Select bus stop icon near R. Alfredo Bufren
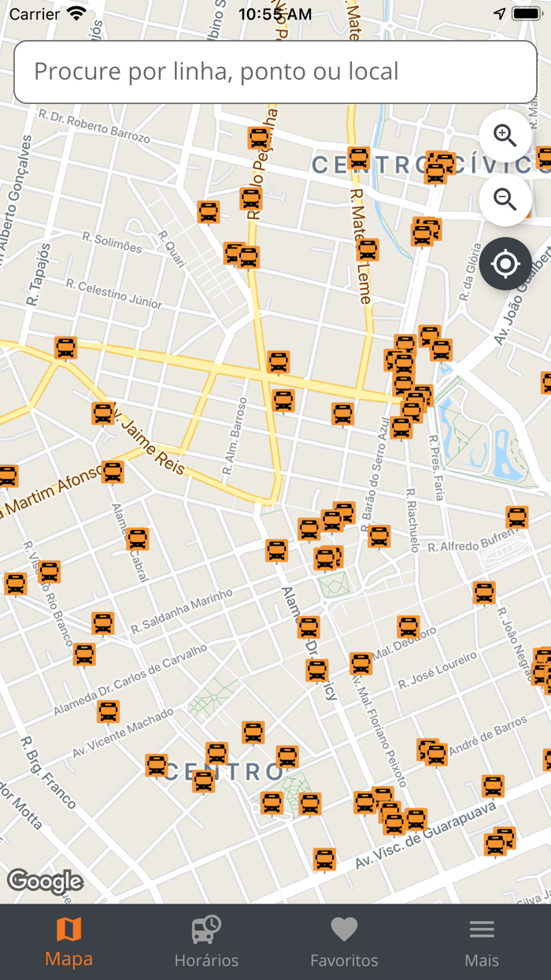Screen dimensions: 551x980 point(516,517)
